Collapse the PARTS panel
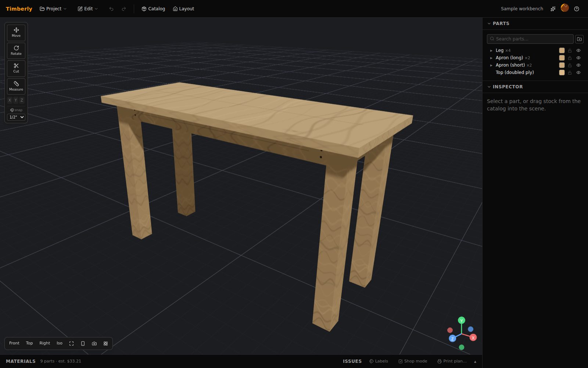The width and height of the screenshot is (588, 368). click(489, 24)
